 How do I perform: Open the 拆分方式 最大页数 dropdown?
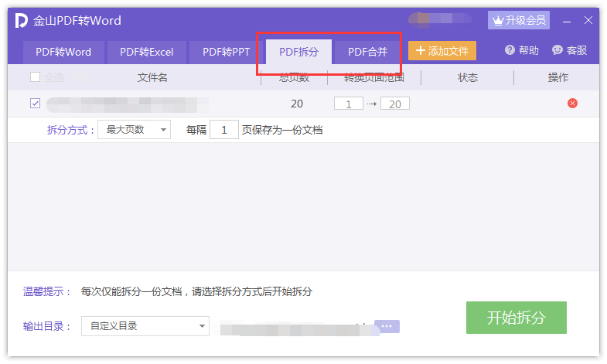click(x=134, y=130)
